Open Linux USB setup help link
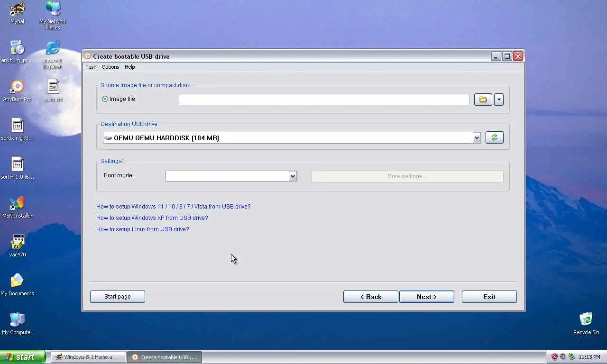 click(142, 229)
